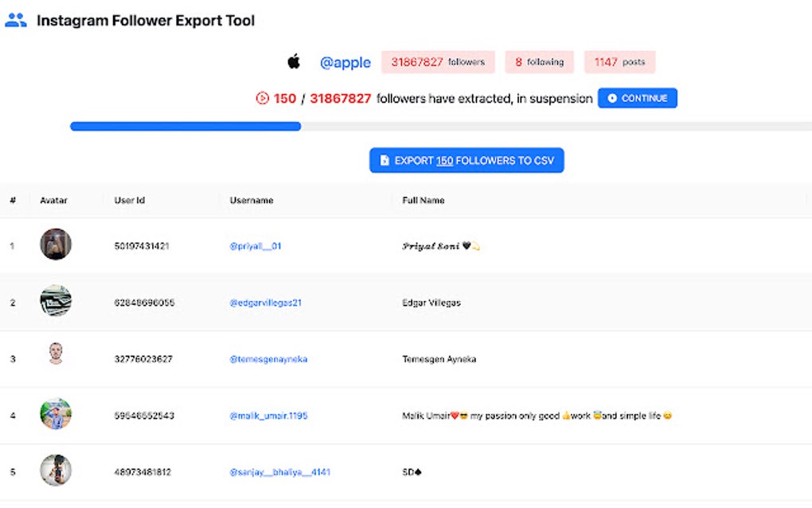The image size is (812, 508).
Task: Click avatar thumbnail of @edgarvillegas21
Action: (56, 300)
